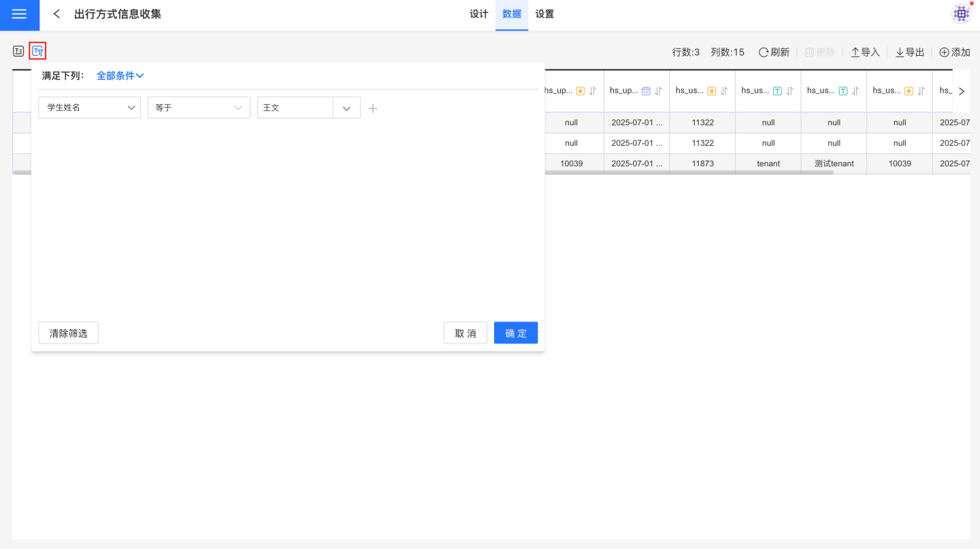Click the back arrow beside 出行方式信息收集
This screenshot has width=980, height=549.
[57, 14]
